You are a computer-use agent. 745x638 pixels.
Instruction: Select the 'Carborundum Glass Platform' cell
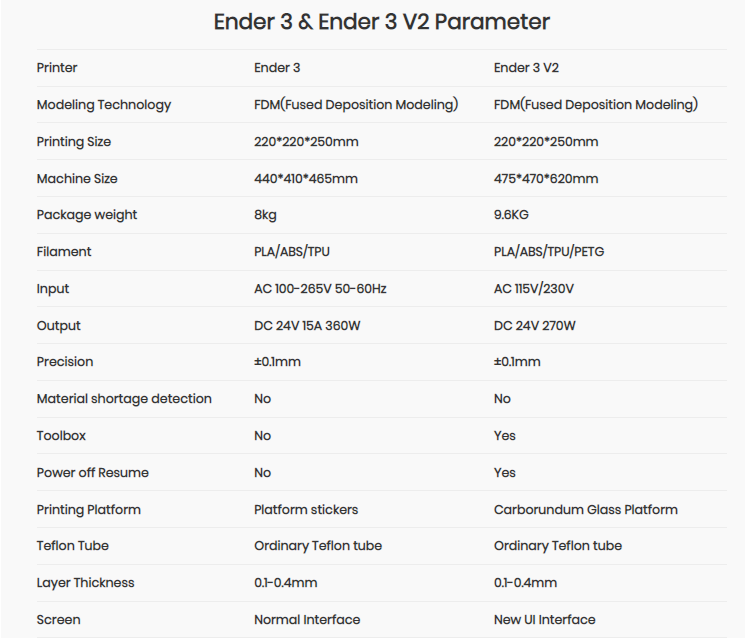(x=586, y=510)
